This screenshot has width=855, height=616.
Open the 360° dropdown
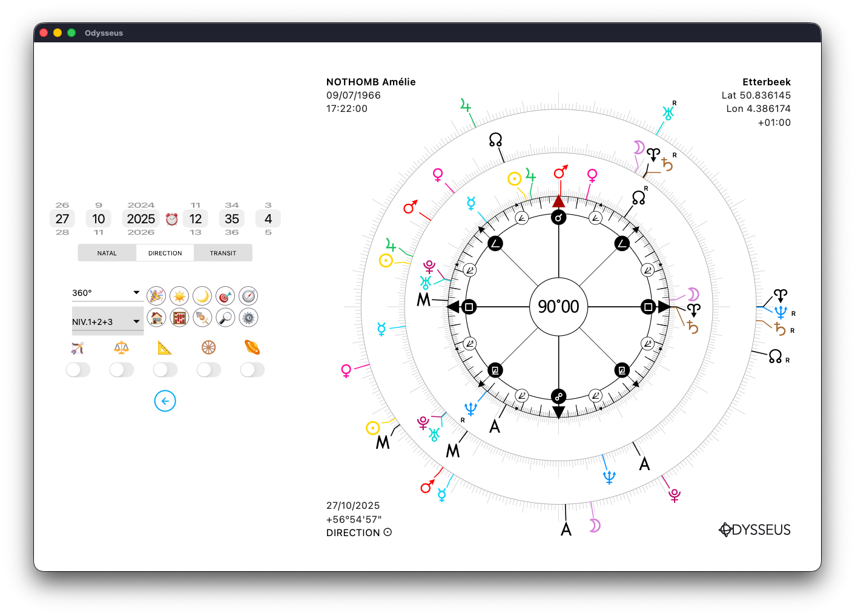tap(107, 293)
